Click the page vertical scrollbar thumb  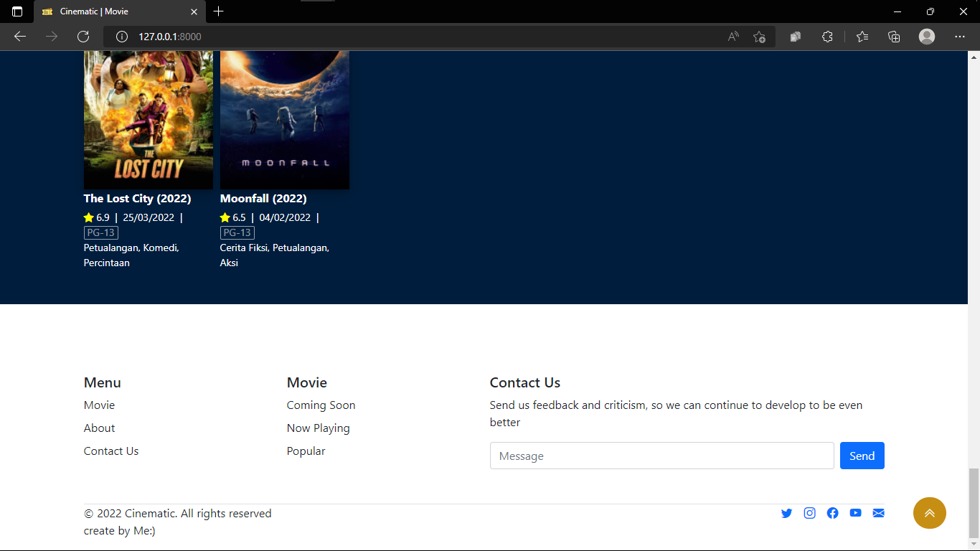pyautogui.click(x=974, y=503)
